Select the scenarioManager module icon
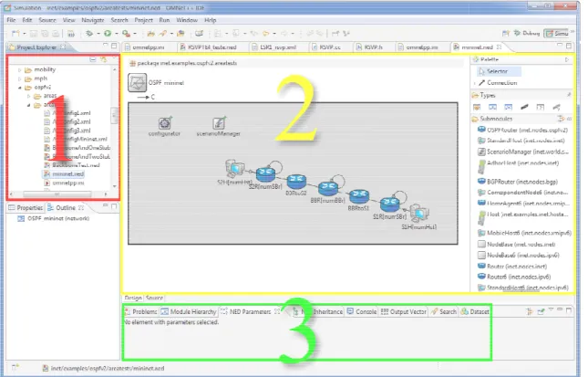This screenshot has width=588, height=377. click(219, 123)
